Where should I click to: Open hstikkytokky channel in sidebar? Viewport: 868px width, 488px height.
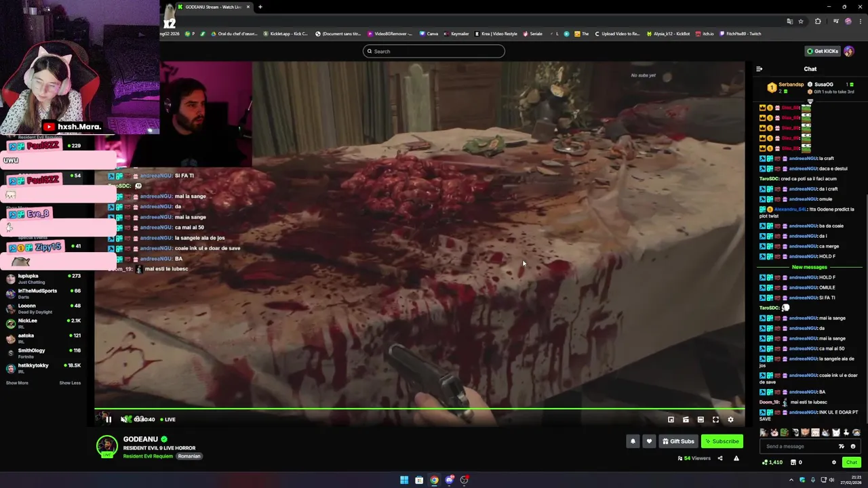coord(43,368)
